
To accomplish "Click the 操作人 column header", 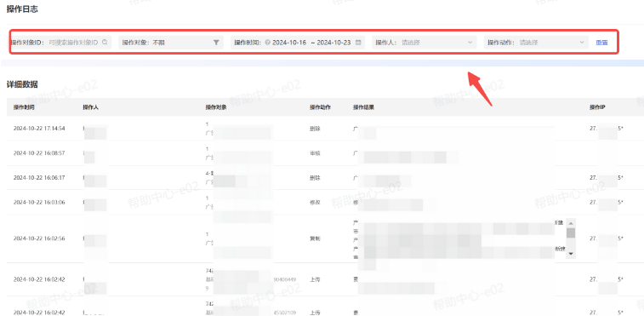I will coord(90,107).
